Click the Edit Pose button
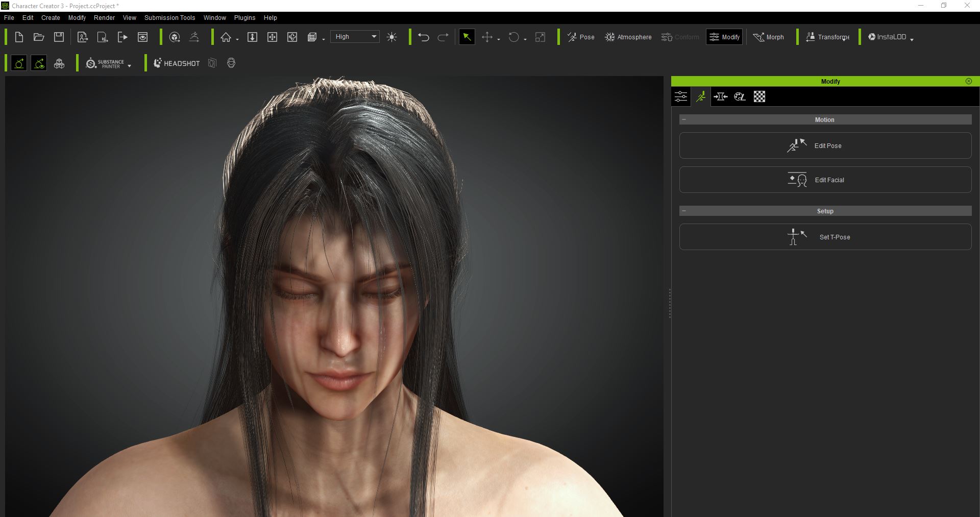The image size is (980, 517). pos(825,145)
